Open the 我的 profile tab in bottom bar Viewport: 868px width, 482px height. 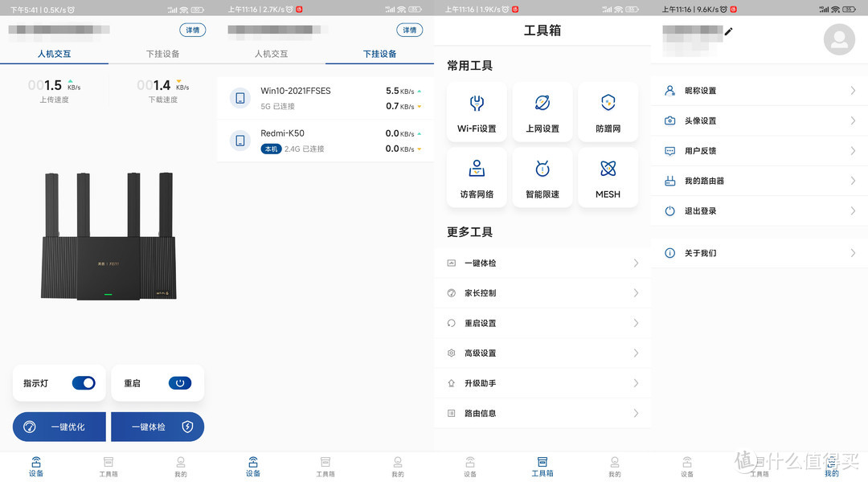[x=832, y=464]
